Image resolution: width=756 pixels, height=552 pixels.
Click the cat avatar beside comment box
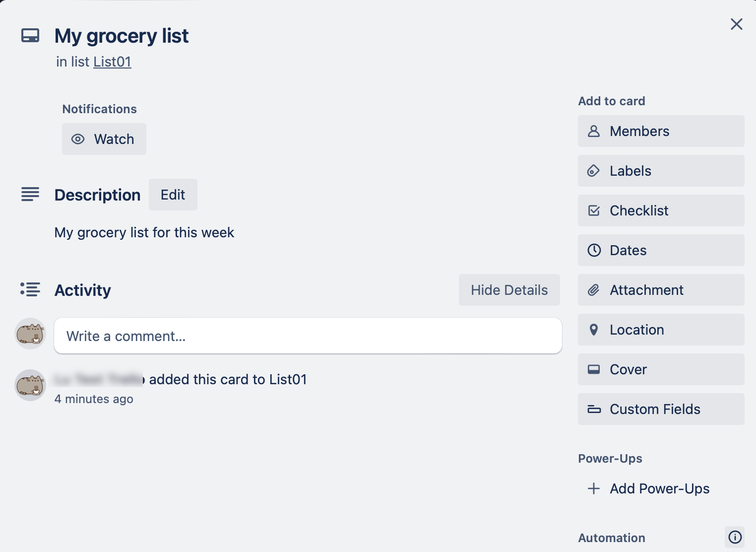[x=30, y=334]
